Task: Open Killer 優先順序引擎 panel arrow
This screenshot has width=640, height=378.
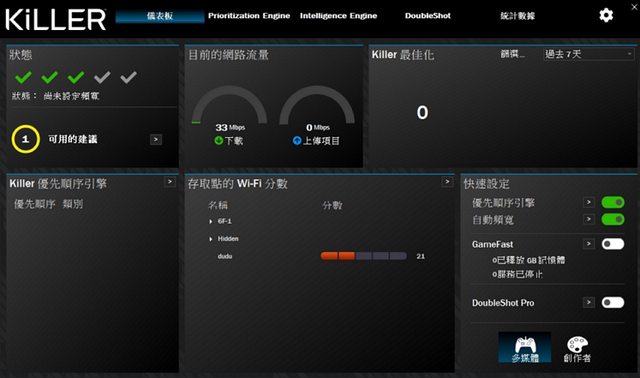Action: tap(170, 182)
